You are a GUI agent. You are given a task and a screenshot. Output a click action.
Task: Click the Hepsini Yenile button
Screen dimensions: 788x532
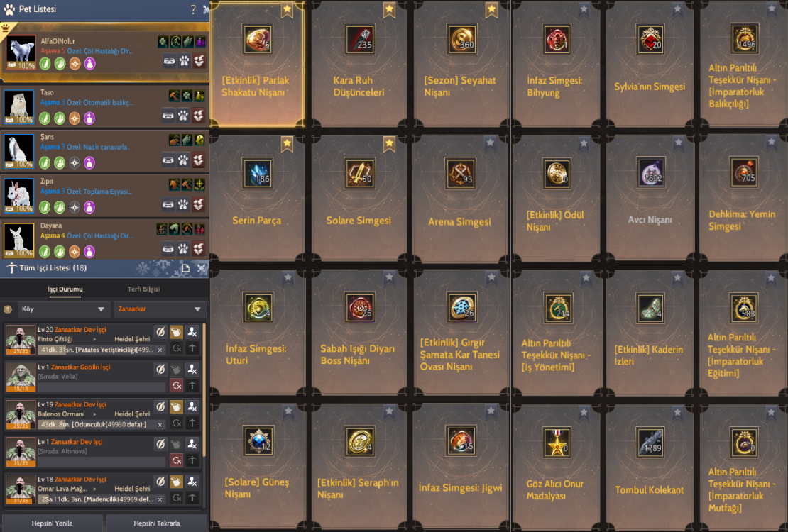pos(53,523)
